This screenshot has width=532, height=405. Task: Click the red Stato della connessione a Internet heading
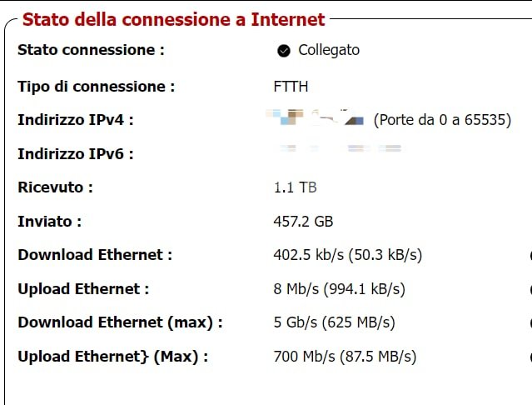[x=174, y=19]
